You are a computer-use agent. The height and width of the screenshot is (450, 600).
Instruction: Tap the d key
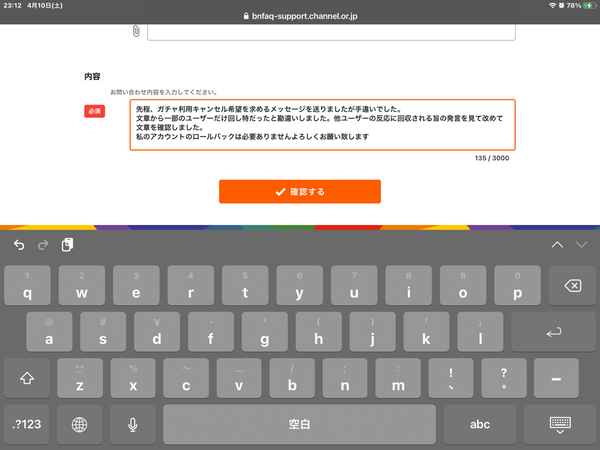pos(157,332)
